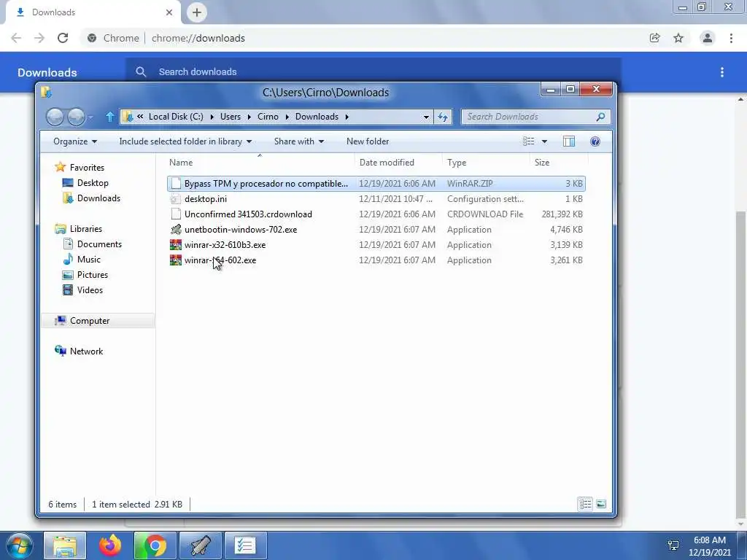Open UNetbootin from the taskbar
The width and height of the screenshot is (747, 560).
point(200,545)
